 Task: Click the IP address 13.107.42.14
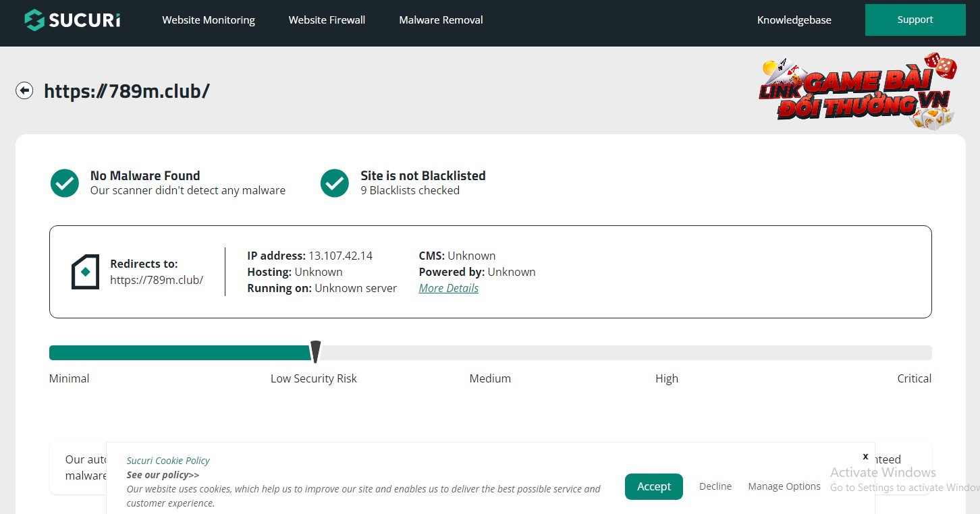coord(340,256)
